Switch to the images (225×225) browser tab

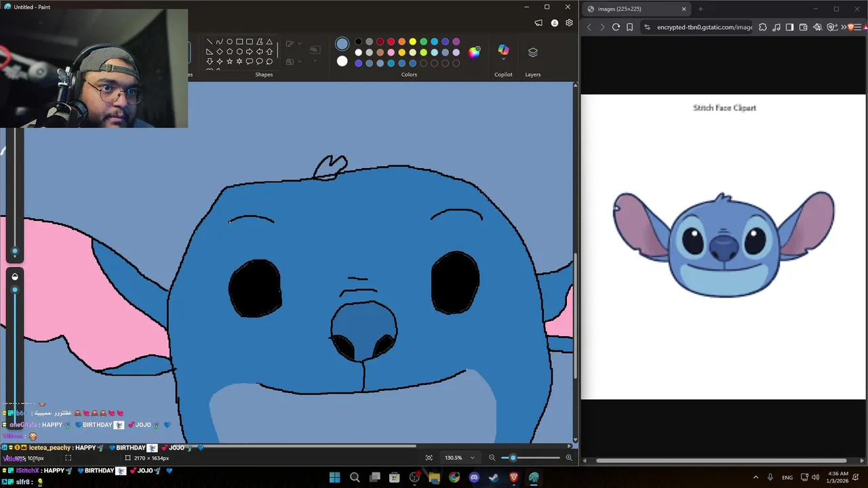point(635,9)
